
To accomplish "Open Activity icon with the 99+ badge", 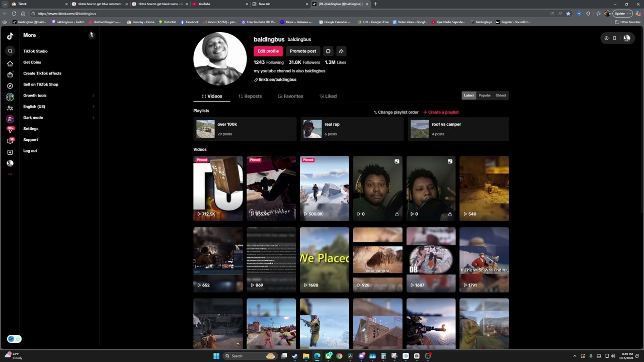I will click(10, 130).
